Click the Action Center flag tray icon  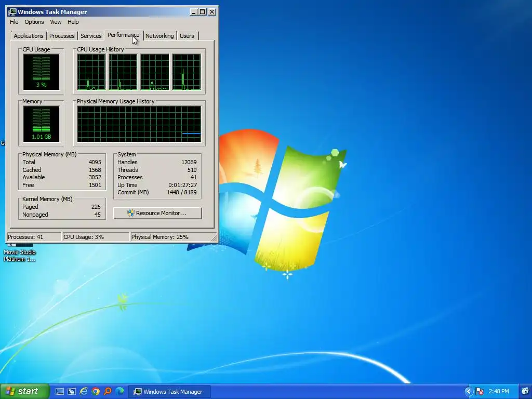[480, 392]
